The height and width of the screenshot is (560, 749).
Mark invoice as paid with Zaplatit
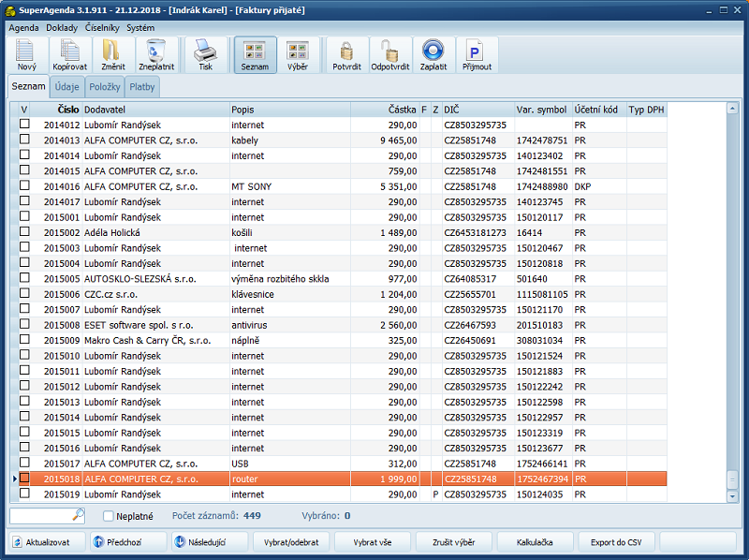433,55
